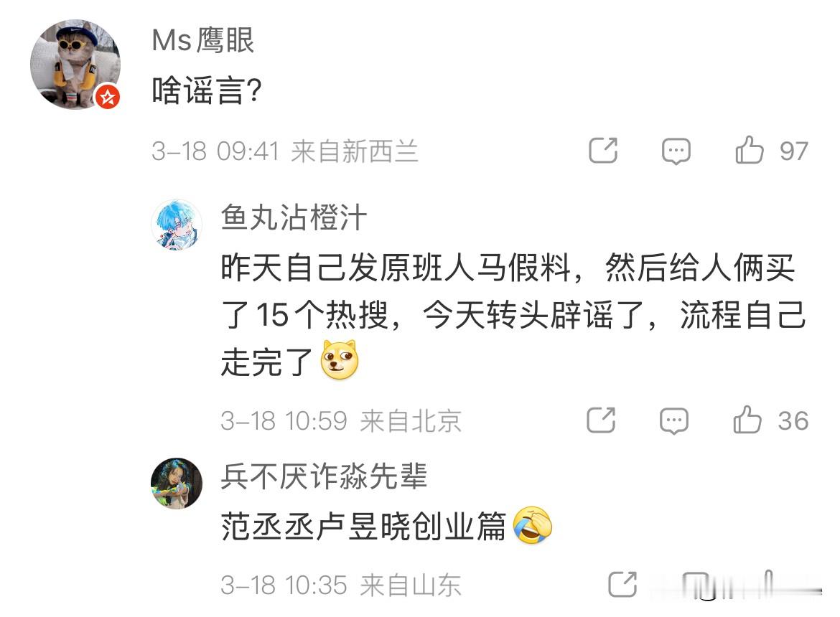Open the 鱼丸沾橙汁 username link
This screenshot has width=840, height=617.
(294, 218)
